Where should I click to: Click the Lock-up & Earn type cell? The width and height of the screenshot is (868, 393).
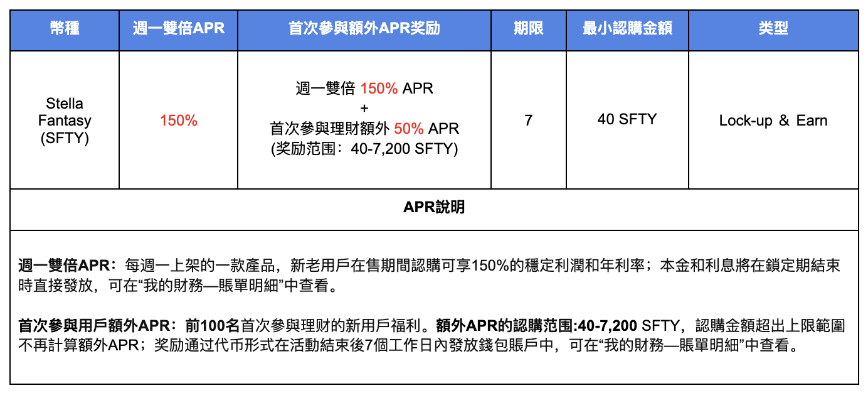tap(773, 121)
